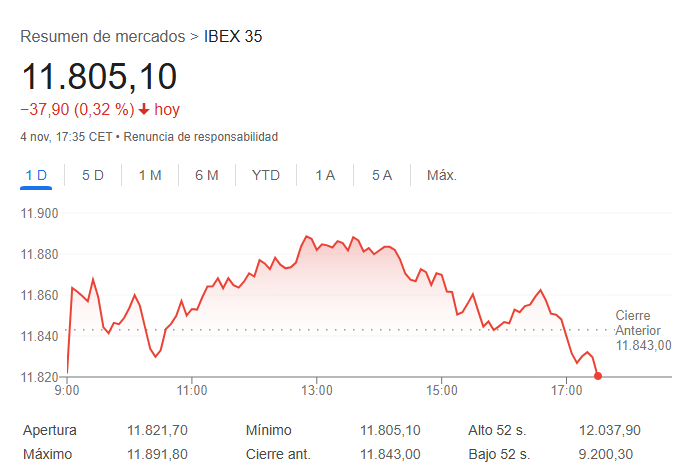Switch to the YTD tab
Image resolution: width=699 pixels, height=476 pixels.
(266, 175)
